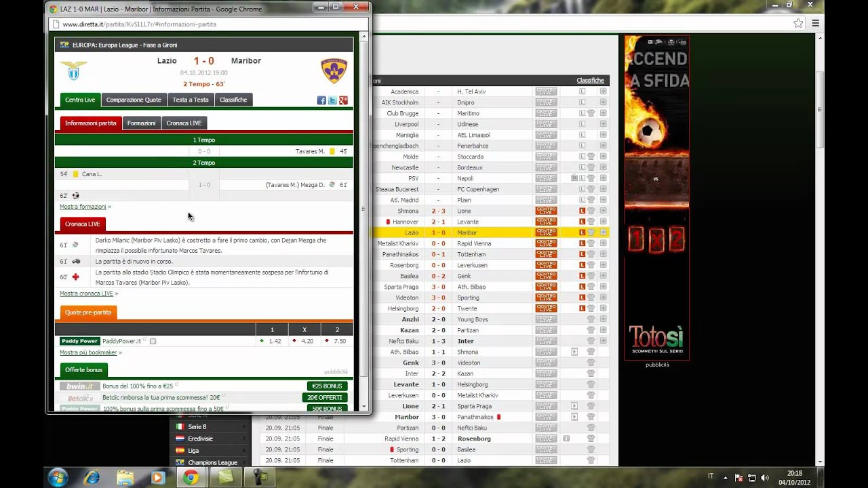
Task: Click yellow card next to Cana L.
Action: pyautogui.click(x=75, y=174)
